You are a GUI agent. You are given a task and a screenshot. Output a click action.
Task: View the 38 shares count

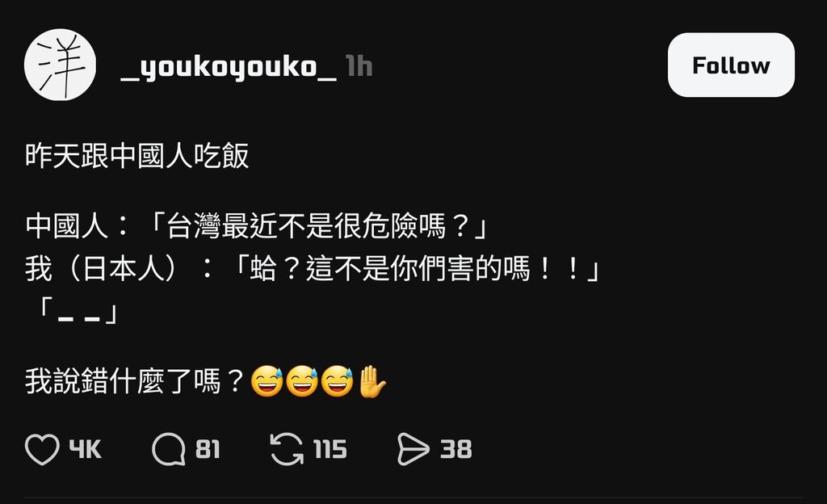point(456,449)
